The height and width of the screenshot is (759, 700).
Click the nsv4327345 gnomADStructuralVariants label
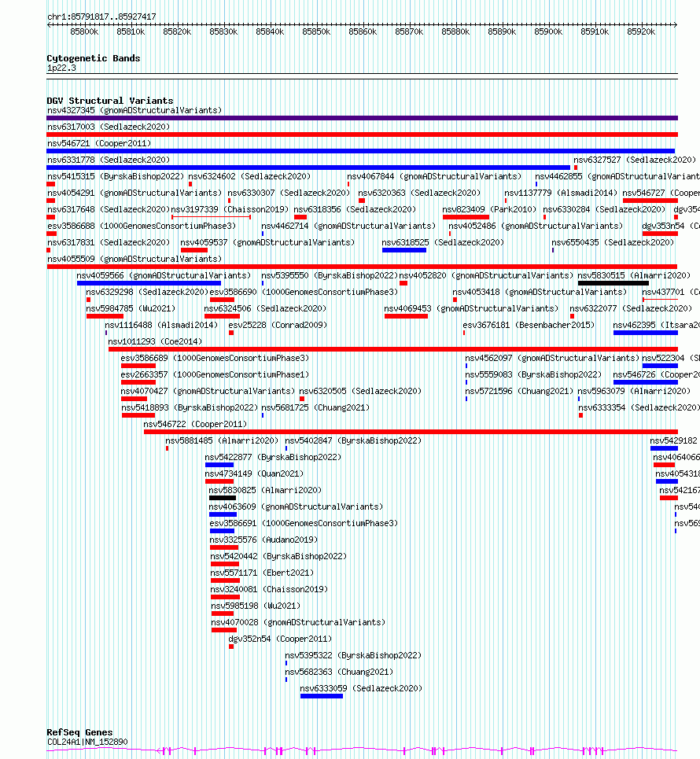[x=134, y=110]
